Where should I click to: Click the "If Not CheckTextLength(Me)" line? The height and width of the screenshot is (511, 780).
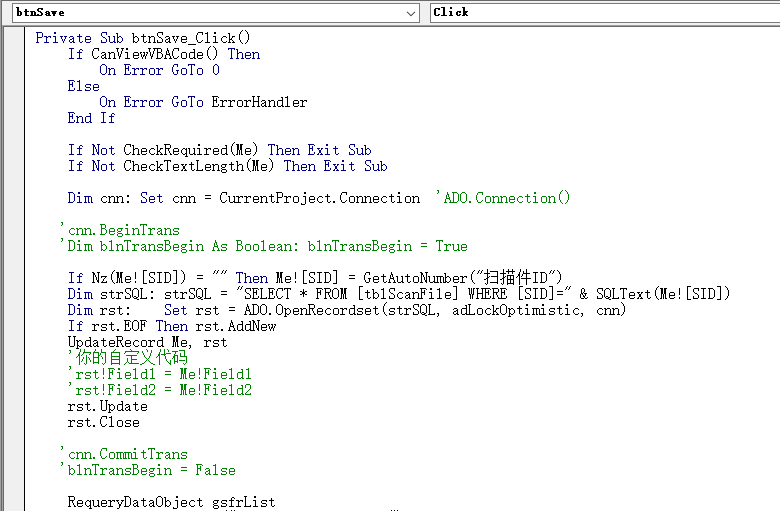pyautogui.click(x=227, y=166)
